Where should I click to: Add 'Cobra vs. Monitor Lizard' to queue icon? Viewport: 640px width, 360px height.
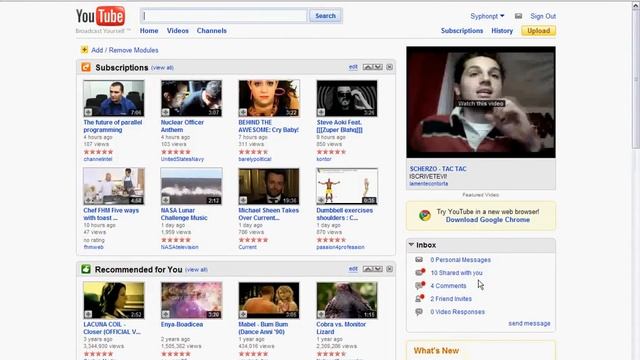point(321,314)
